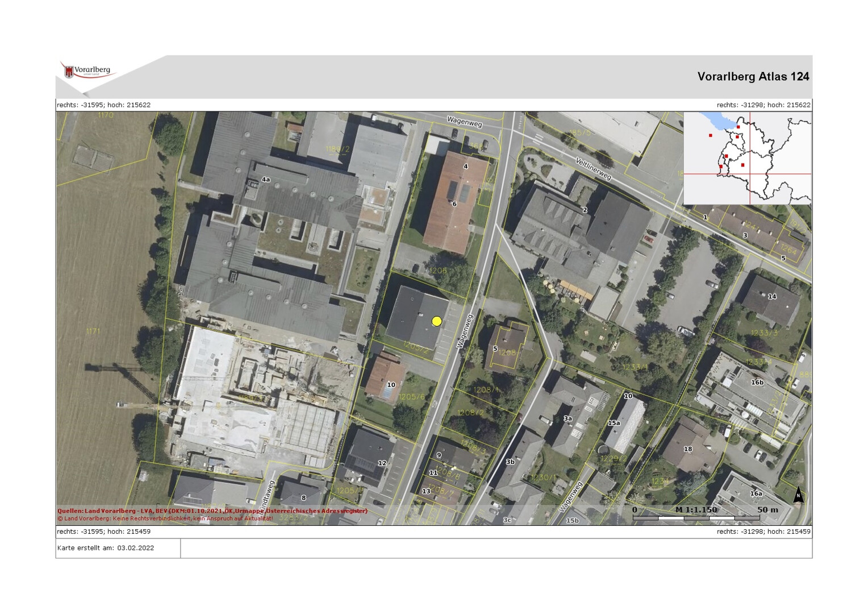Screen dimensions: 868x614
Task: Select the overview inset map of Vorarlberg
Action: coord(747,158)
